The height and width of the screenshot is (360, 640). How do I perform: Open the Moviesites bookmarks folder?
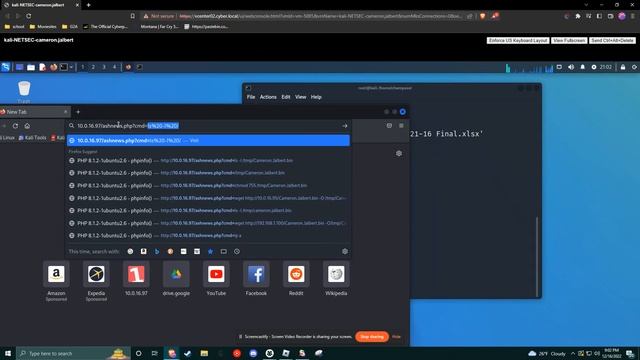click(43, 27)
